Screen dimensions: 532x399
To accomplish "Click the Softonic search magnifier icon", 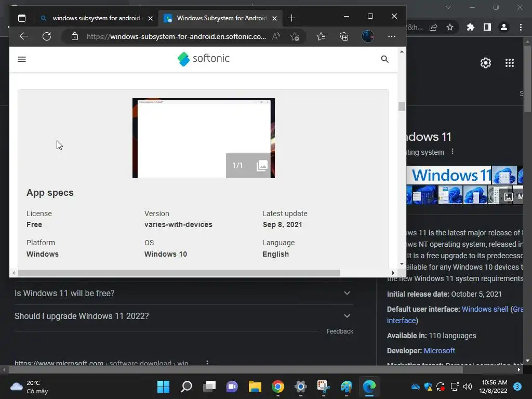I will [384, 59].
